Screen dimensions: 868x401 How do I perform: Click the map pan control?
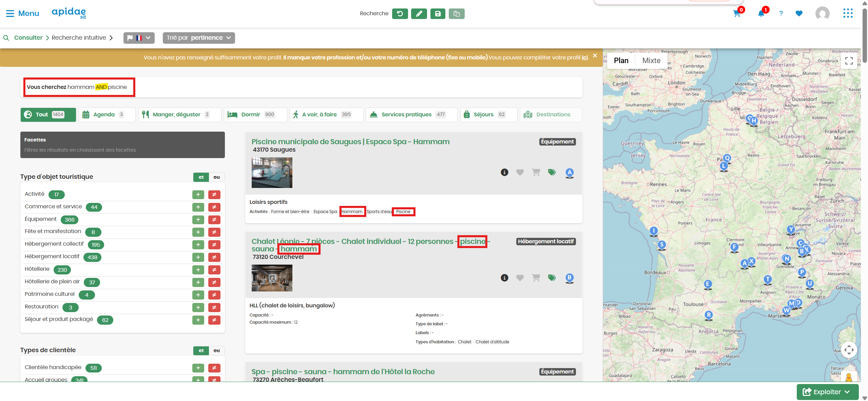click(849, 350)
